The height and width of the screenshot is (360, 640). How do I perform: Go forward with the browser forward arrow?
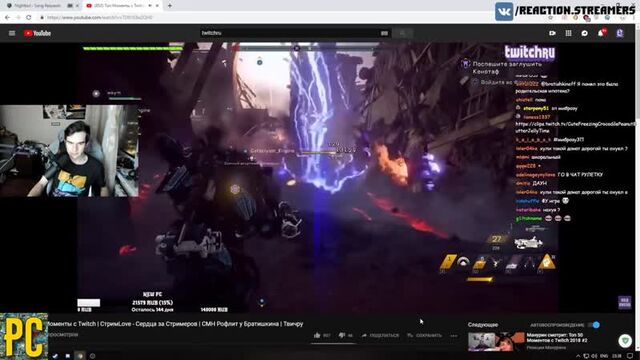pyautogui.click(x=18, y=18)
